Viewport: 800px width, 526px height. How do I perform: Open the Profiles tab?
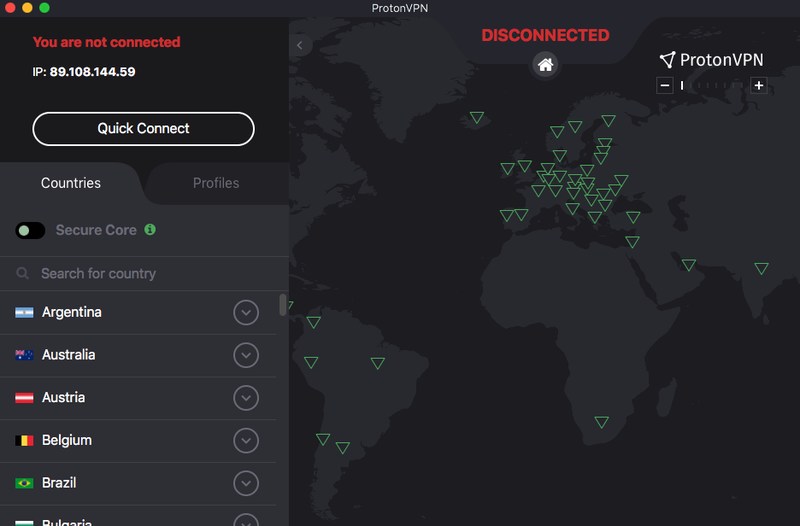coord(216,183)
